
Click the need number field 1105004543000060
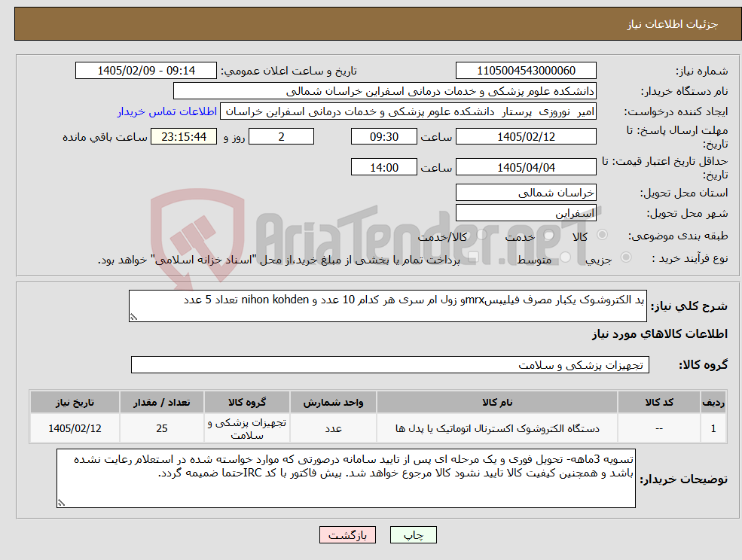click(x=526, y=71)
